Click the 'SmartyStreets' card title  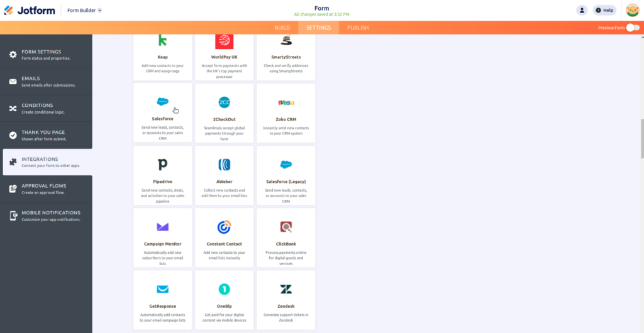pyautogui.click(x=286, y=57)
